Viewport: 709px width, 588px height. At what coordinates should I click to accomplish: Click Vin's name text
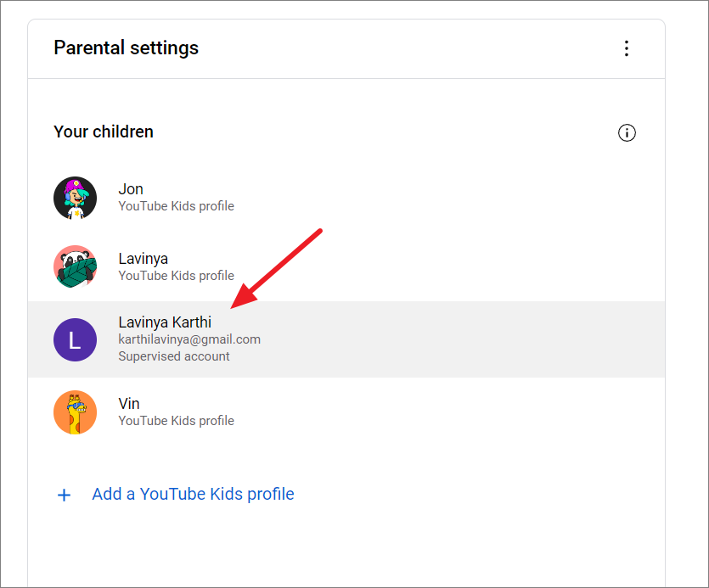pyautogui.click(x=129, y=403)
